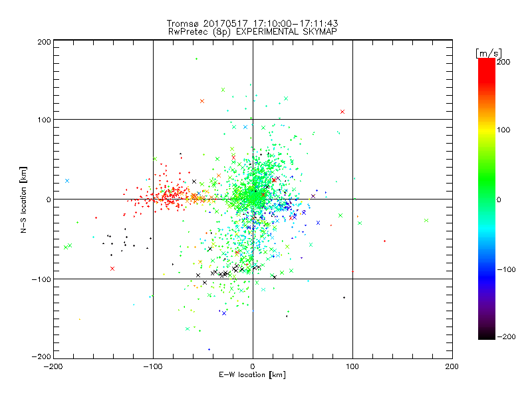Click the '[m/s]' colorbar unit label

[489, 53]
